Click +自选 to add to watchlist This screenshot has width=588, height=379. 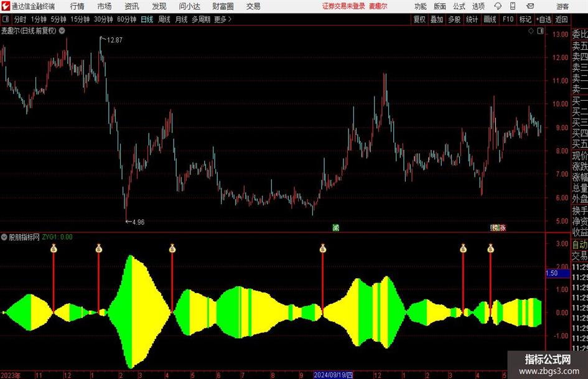pyautogui.click(x=544, y=19)
